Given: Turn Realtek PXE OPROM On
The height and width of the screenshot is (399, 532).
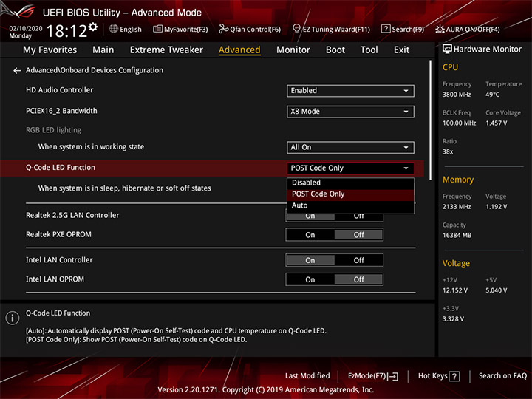Looking at the screenshot, I should tap(310, 235).
